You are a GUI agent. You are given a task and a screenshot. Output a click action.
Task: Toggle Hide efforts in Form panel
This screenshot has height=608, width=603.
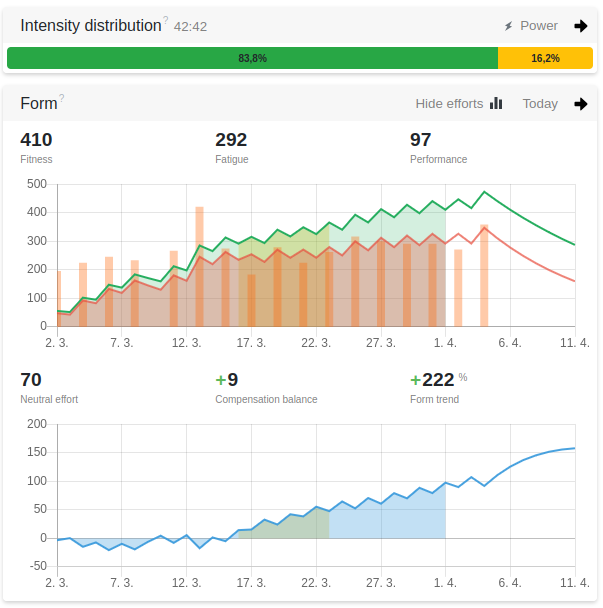point(449,103)
